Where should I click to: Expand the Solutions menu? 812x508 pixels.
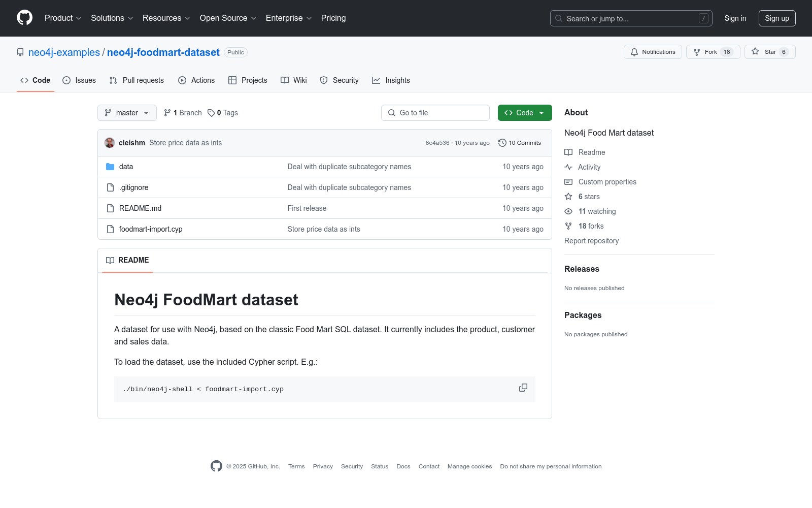click(112, 18)
